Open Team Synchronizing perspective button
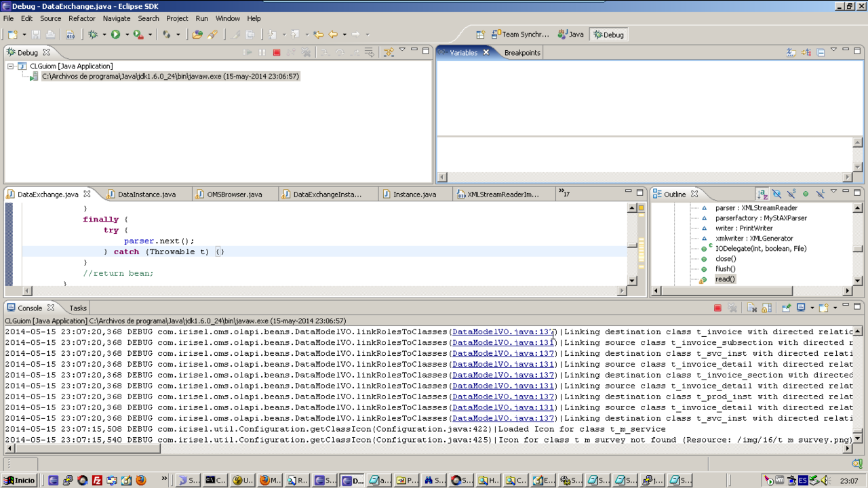Viewport: 868px width, 488px height. click(x=520, y=35)
